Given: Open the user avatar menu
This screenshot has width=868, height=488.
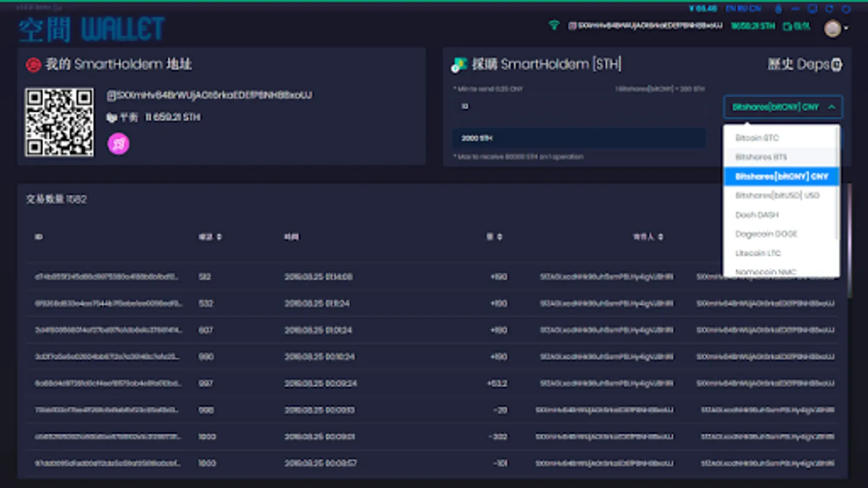Looking at the screenshot, I should (x=832, y=28).
